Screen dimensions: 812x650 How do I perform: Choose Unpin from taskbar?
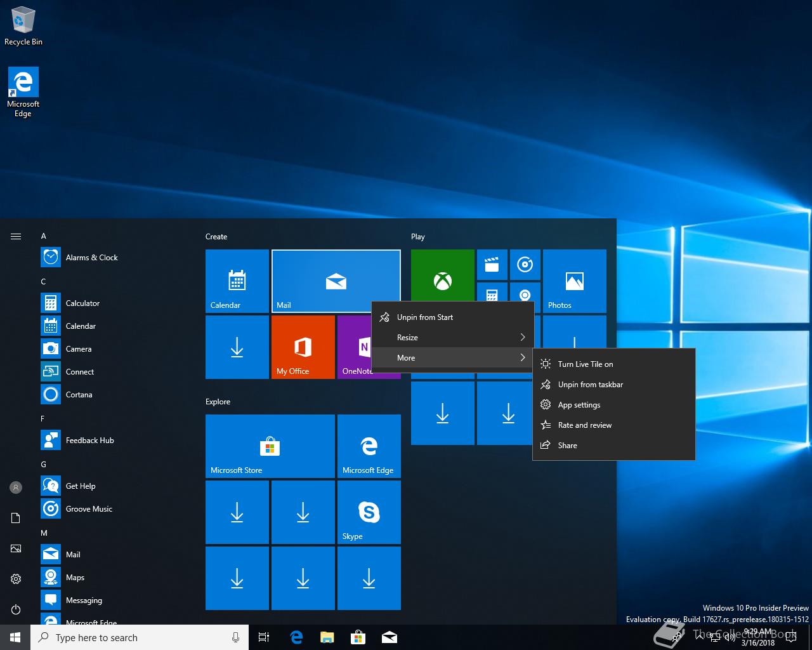point(614,385)
